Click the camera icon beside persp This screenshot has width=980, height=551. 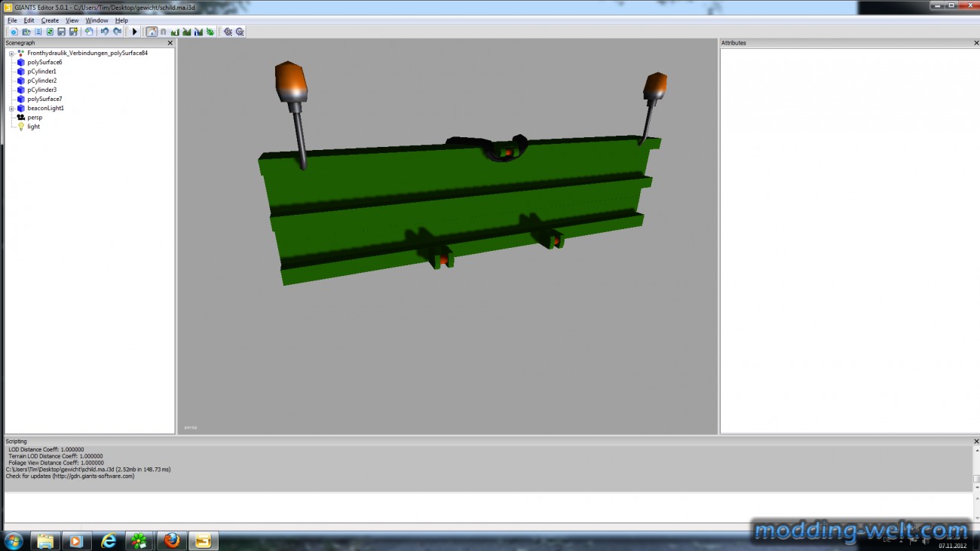click(20, 118)
